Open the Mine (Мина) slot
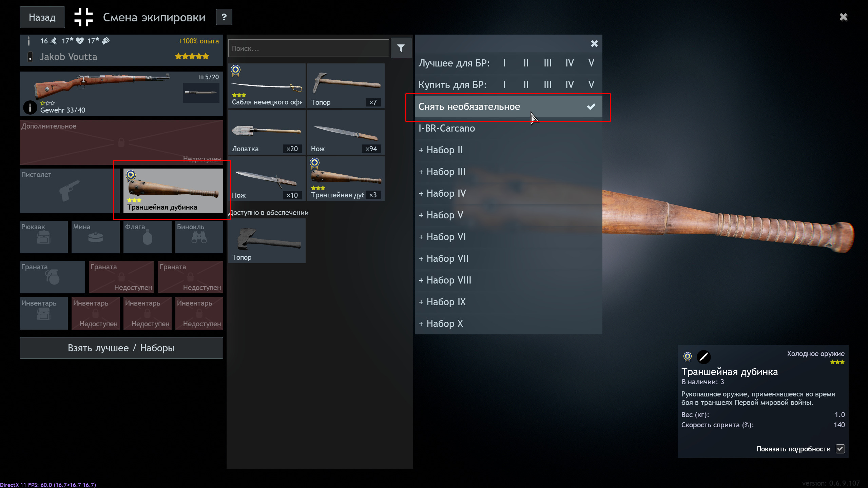Image resolution: width=868 pixels, height=488 pixels. coord(95,237)
